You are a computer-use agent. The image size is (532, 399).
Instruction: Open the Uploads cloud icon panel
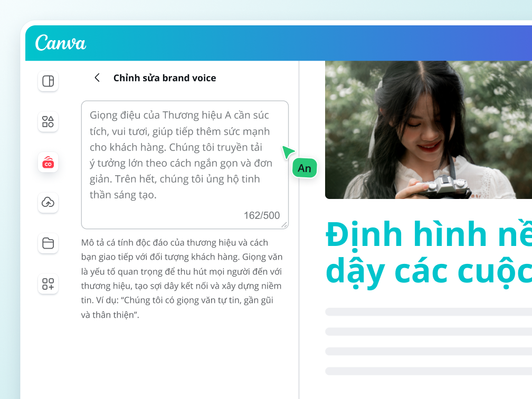[x=48, y=203]
